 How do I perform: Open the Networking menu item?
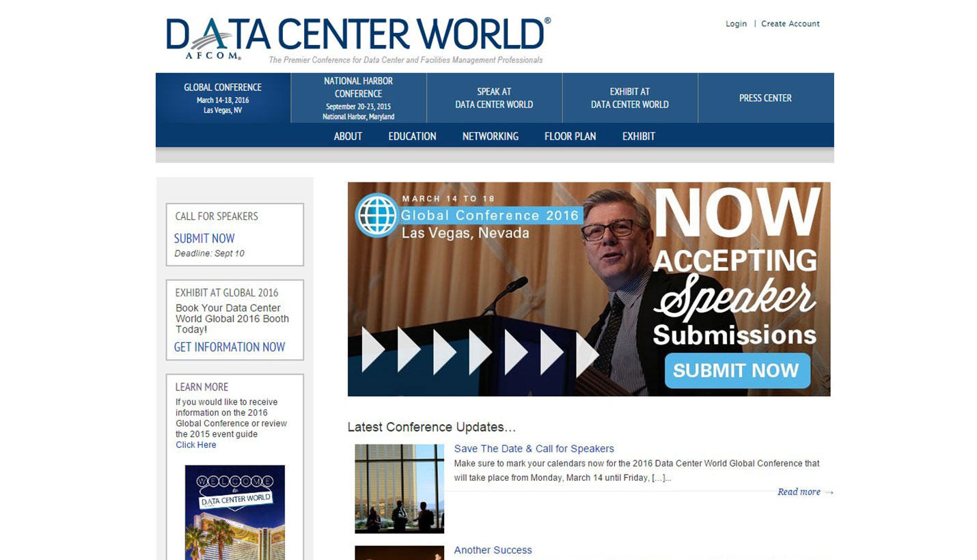click(x=490, y=136)
